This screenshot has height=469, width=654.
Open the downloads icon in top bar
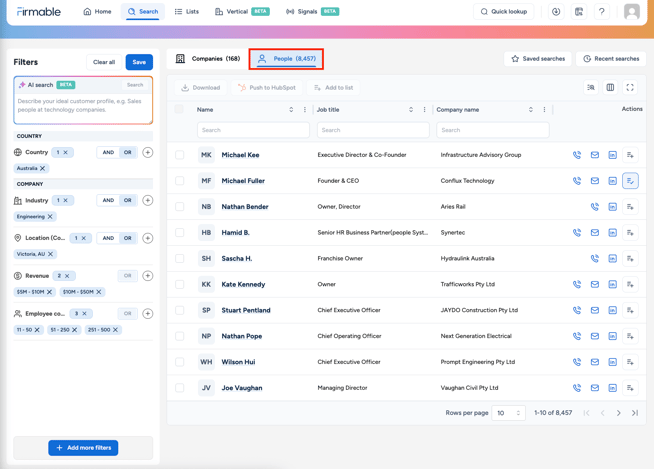556,12
